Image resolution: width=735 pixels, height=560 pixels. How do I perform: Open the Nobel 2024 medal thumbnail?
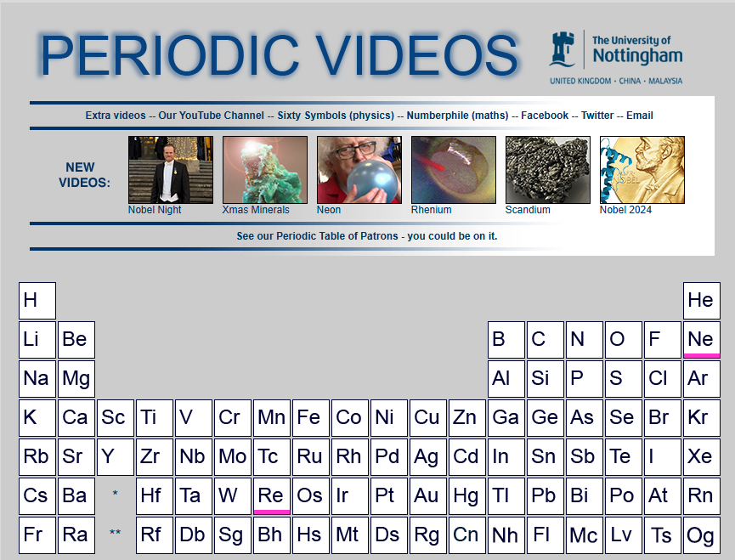point(642,170)
